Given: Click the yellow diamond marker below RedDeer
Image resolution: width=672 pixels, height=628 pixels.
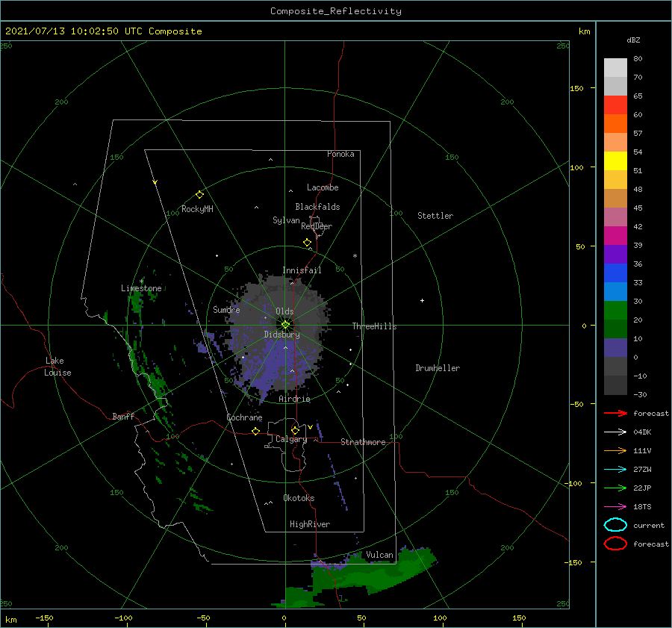Looking at the screenshot, I should tap(307, 243).
